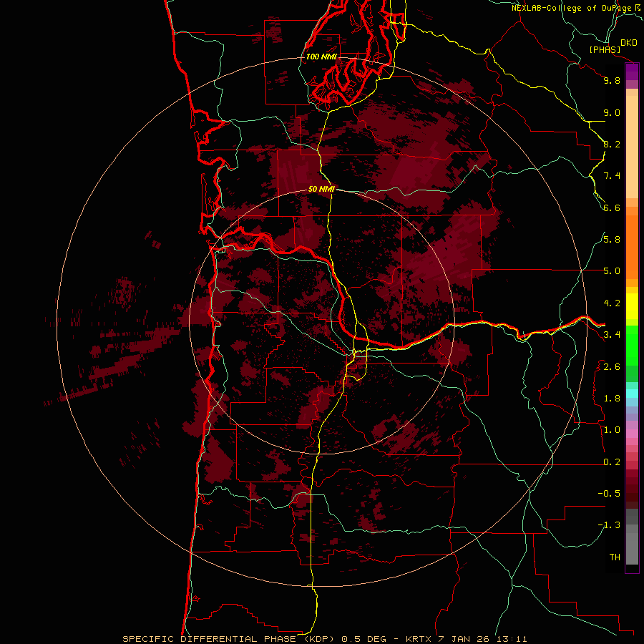Click the "TH" threshold label on the scale
The image size is (644, 644).
coord(615,557)
